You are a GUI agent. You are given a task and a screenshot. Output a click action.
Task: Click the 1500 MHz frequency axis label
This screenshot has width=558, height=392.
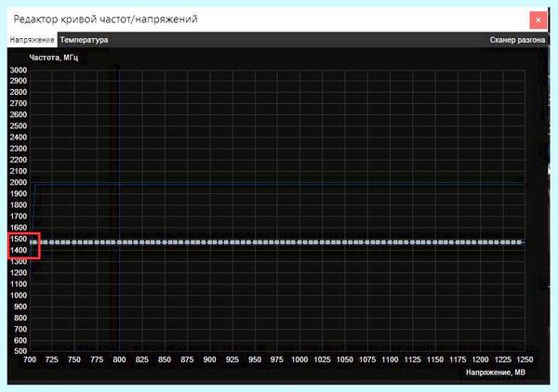click(19, 239)
